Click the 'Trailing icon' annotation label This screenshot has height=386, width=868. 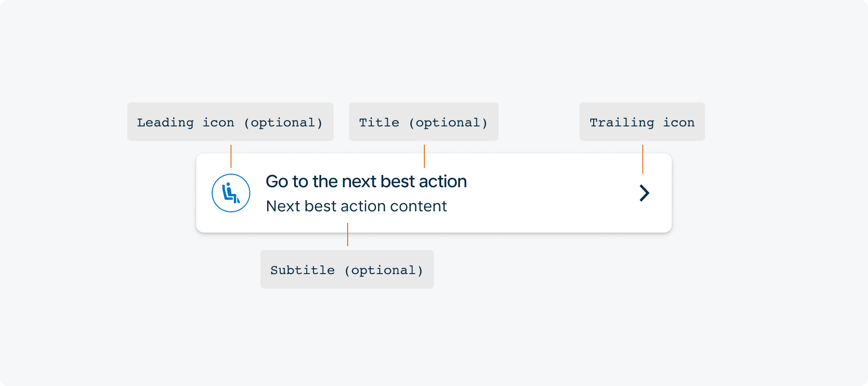642,122
